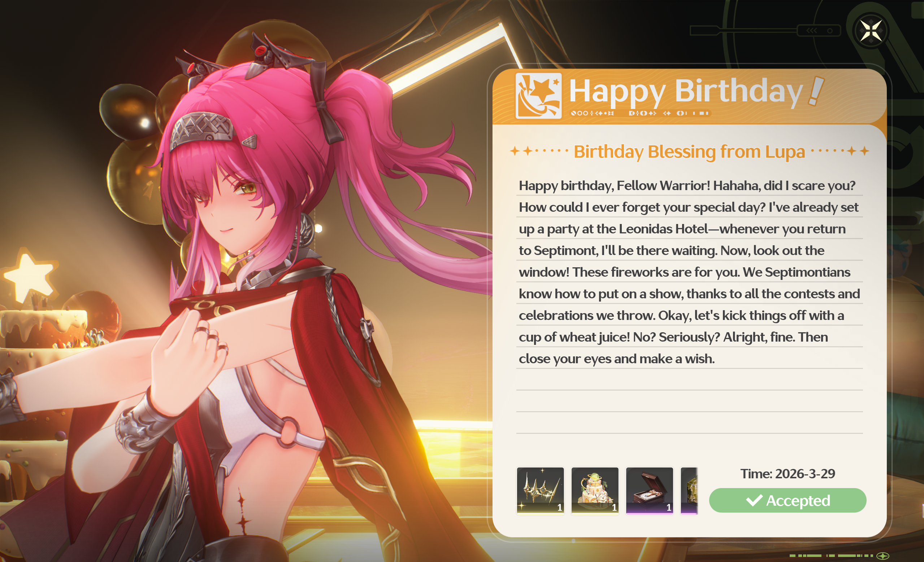Viewport: 924px width, 562px height.
Task: Select the birthday cake reward item
Action: [x=595, y=491]
